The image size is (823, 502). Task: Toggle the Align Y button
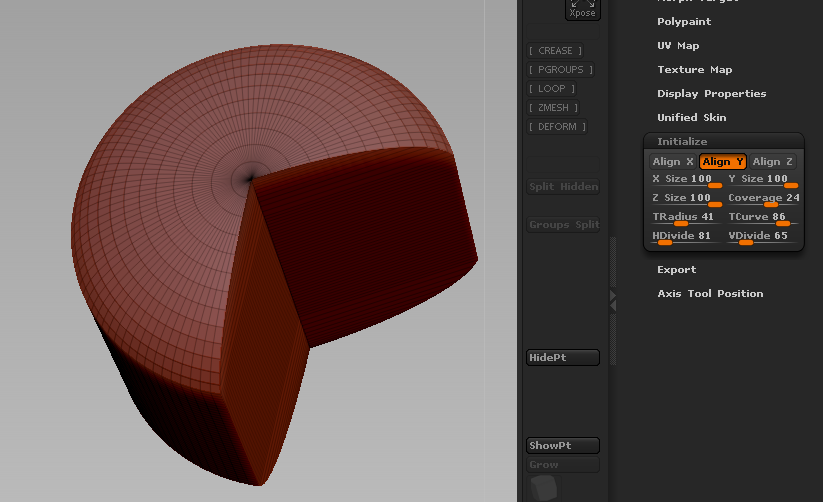(x=722, y=162)
